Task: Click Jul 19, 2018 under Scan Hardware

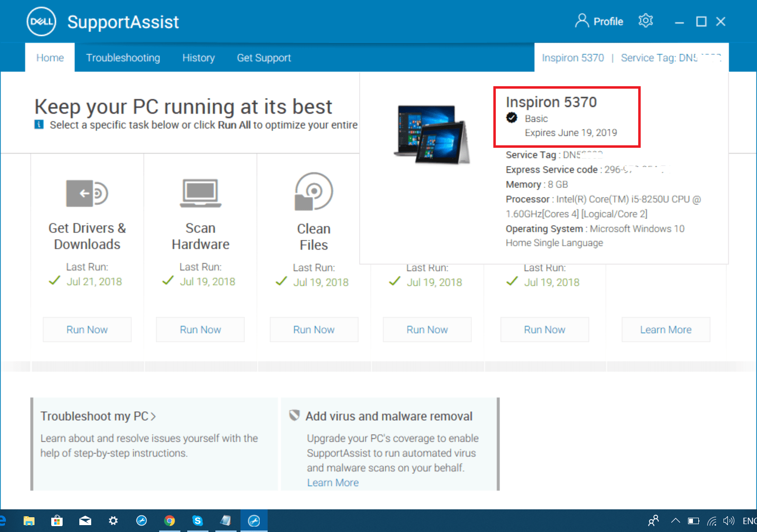Action: click(x=207, y=281)
